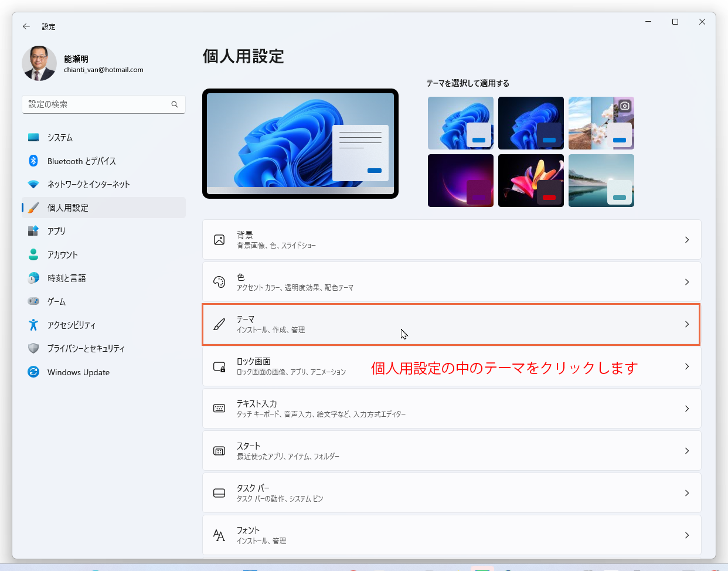The image size is (728, 571).
Task: Click the テキスト入力 keyboard icon
Action: pos(219,409)
